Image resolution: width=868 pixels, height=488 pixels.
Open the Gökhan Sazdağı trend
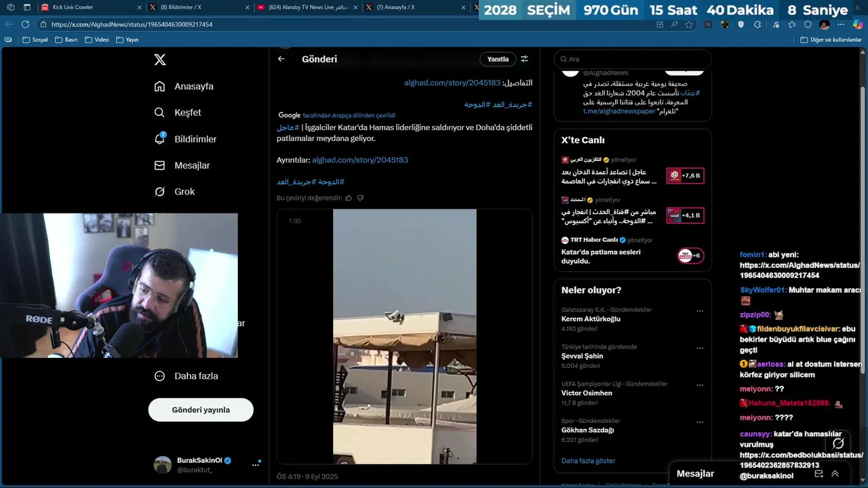click(587, 430)
